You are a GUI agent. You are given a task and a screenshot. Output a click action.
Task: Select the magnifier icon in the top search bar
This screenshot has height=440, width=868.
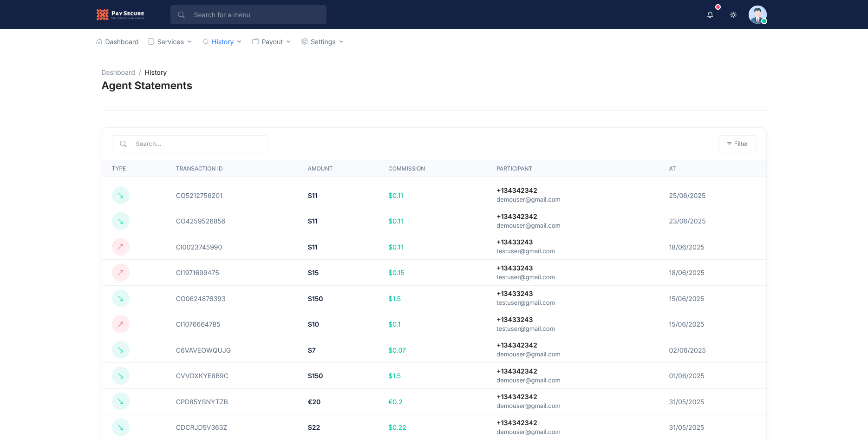click(x=181, y=14)
